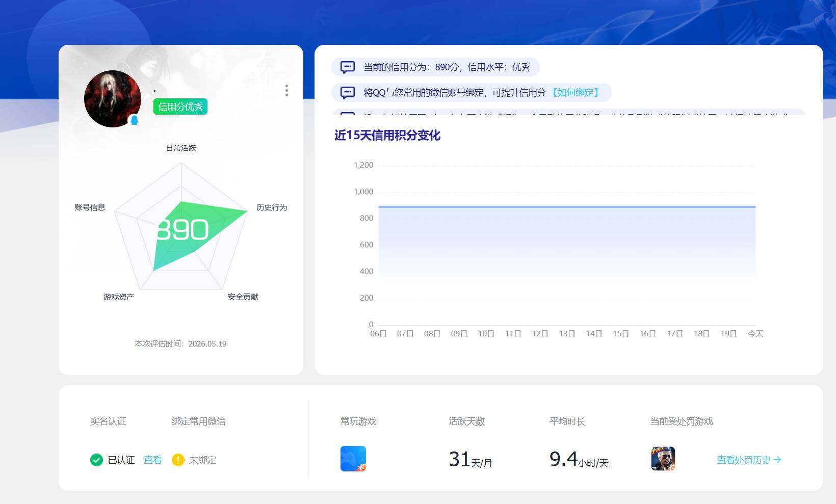Image resolution: width=836 pixels, height=504 pixels.
Task: Open the 如何绑定 link
Action: click(x=576, y=93)
